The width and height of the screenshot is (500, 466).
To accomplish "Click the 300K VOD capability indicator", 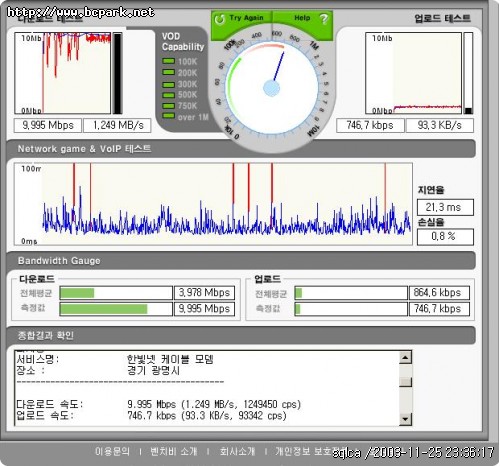I will (x=169, y=84).
